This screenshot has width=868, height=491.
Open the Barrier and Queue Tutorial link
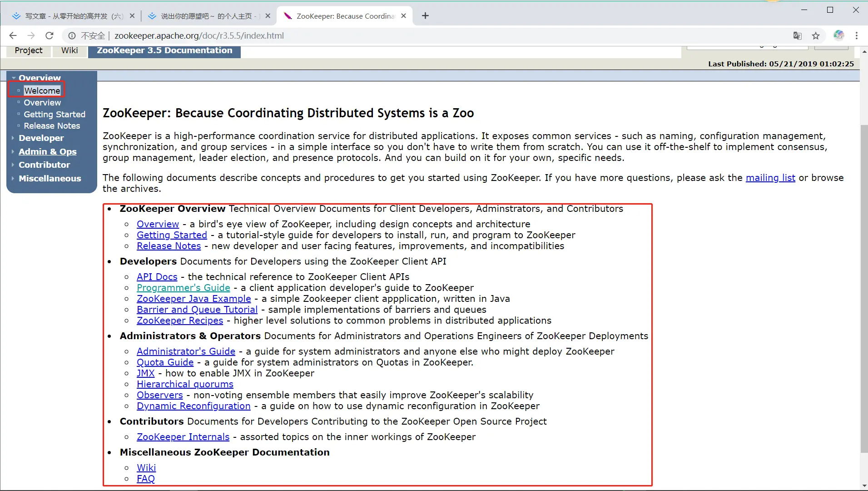click(x=197, y=310)
